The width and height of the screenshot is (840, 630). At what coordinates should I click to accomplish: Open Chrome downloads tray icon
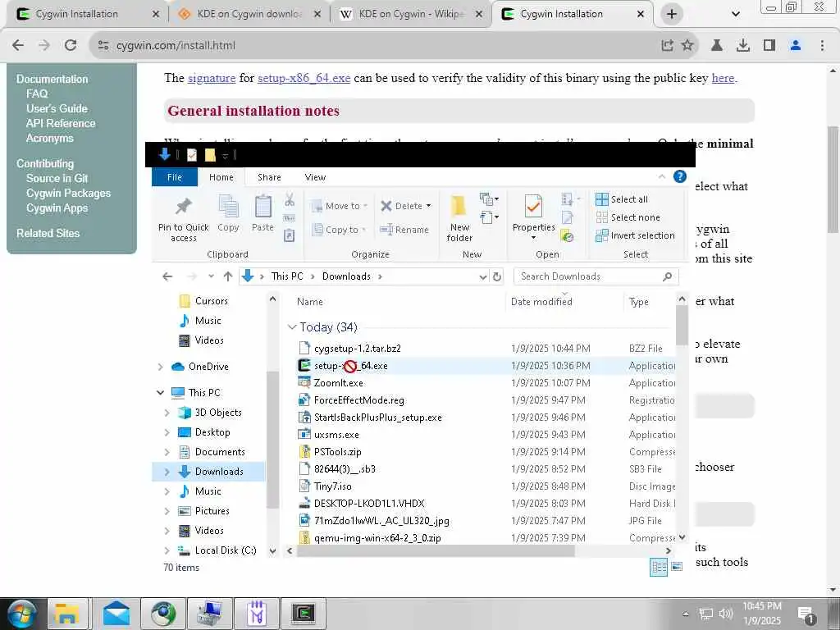tap(743, 46)
